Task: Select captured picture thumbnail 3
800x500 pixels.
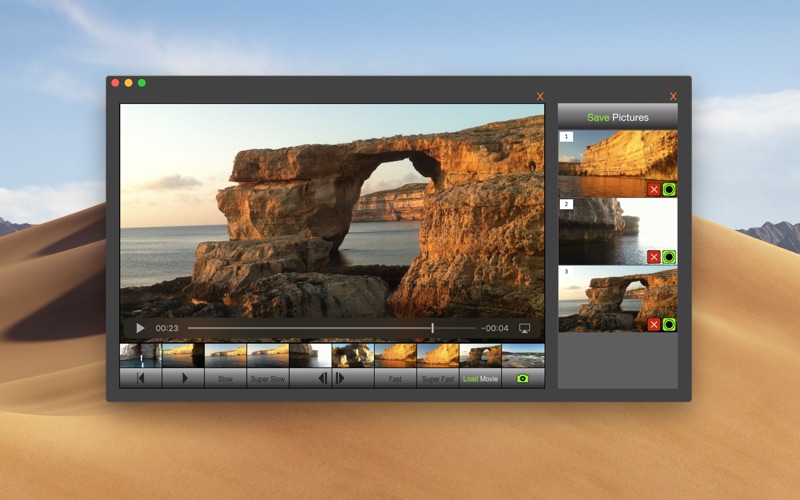Action: [x=618, y=299]
